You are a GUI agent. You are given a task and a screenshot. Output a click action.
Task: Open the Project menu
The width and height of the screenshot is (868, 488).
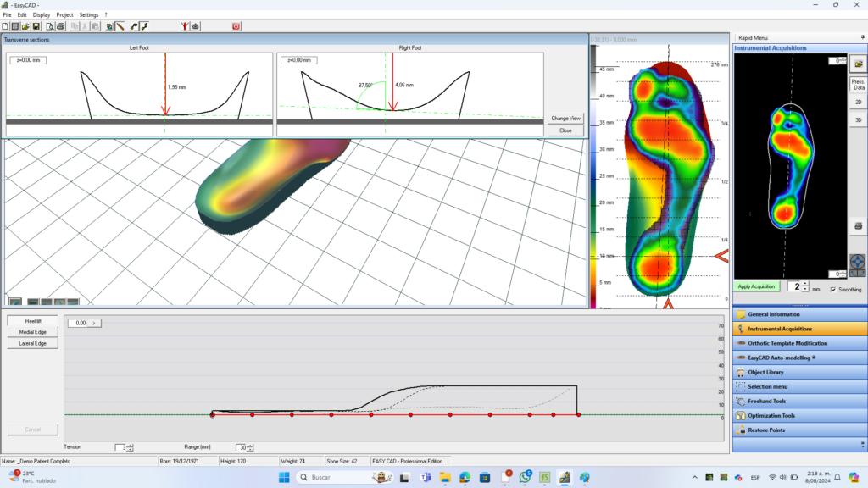click(64, 15)
